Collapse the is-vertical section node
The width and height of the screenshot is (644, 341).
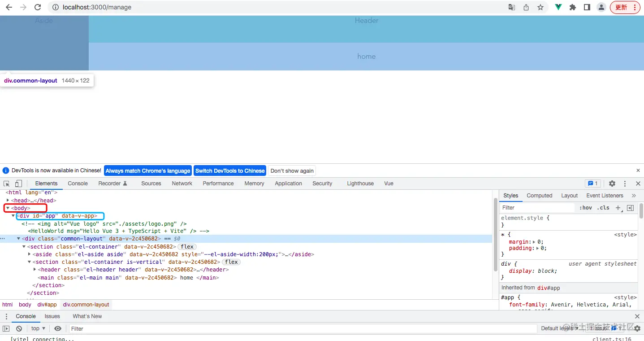pos(30,262)
